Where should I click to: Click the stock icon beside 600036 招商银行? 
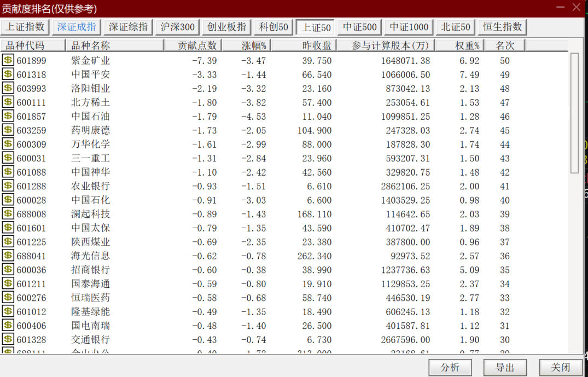(x=8, y=269)
